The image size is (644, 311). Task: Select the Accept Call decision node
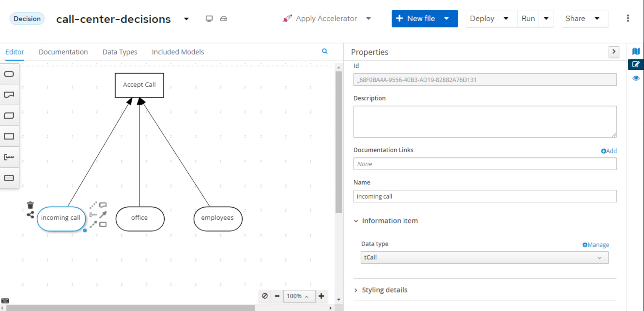139,85
